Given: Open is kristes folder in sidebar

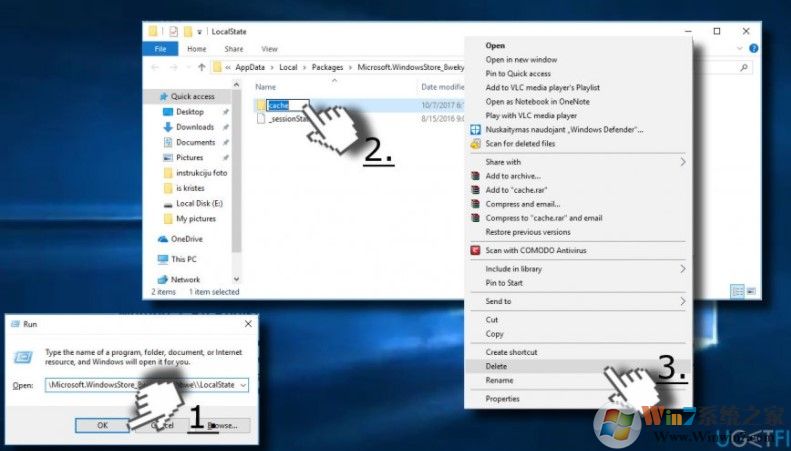Looking at the screenshot, I should pyautogui.click(x=190, y=188).
